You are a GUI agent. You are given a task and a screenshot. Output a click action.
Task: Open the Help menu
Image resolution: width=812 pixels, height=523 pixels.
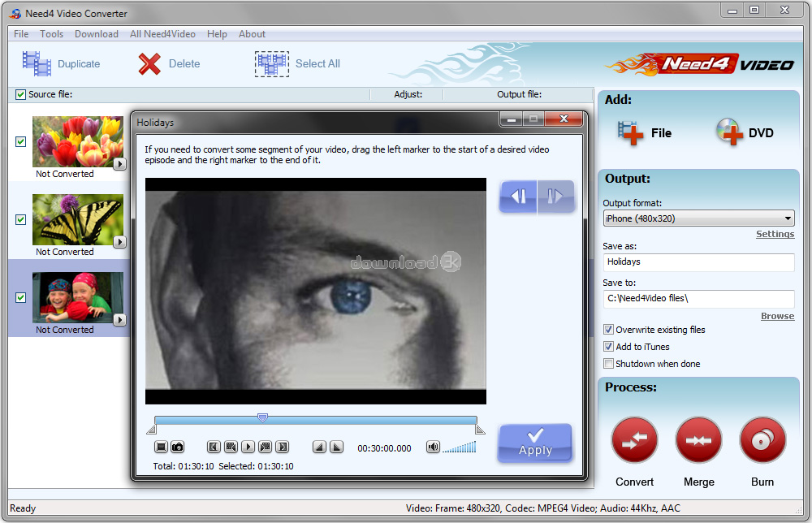click(x=217, y=34)
